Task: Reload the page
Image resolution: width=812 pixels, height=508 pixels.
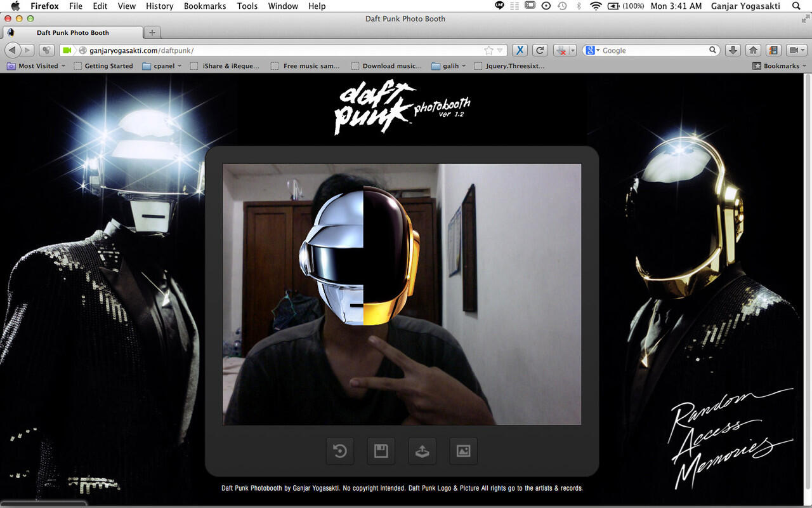Action: [540, 50]
